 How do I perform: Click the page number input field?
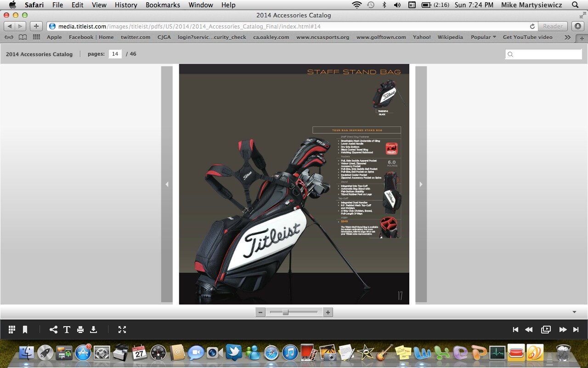click(115, 54)
